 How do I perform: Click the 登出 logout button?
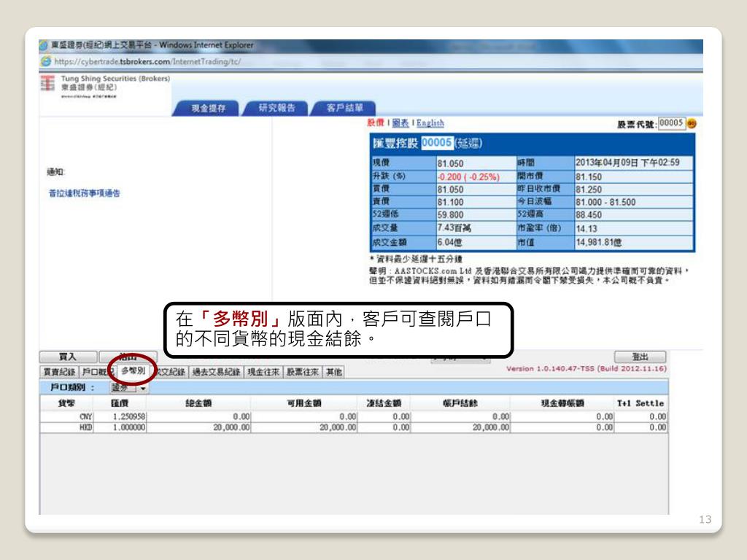tap(640, 357)
